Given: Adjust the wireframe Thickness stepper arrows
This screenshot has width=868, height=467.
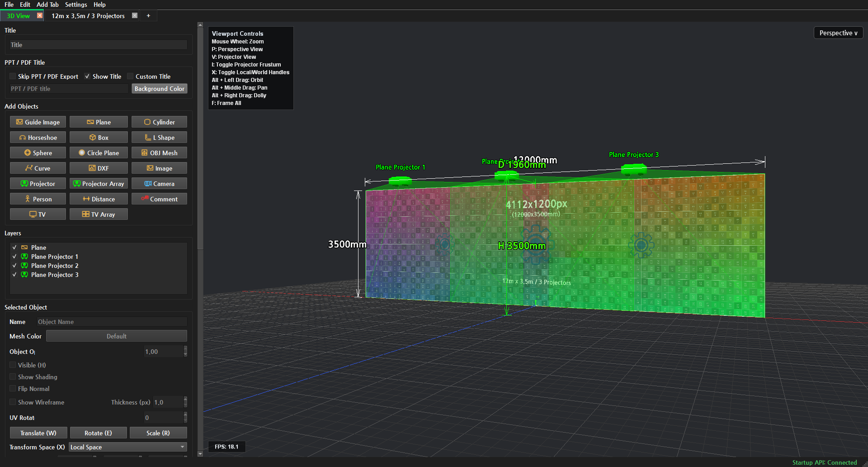Looking at the screenshot, I should [185, 402].
